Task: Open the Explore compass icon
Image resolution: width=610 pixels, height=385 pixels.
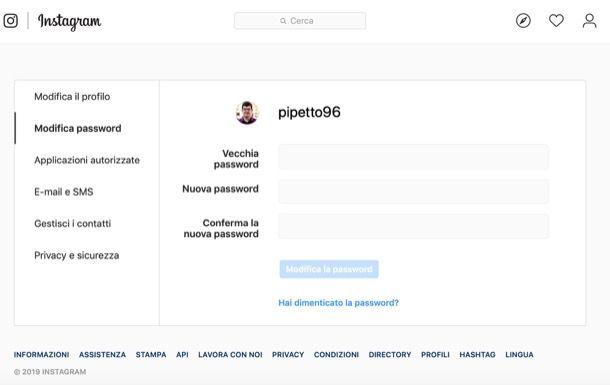Action: 523,21
